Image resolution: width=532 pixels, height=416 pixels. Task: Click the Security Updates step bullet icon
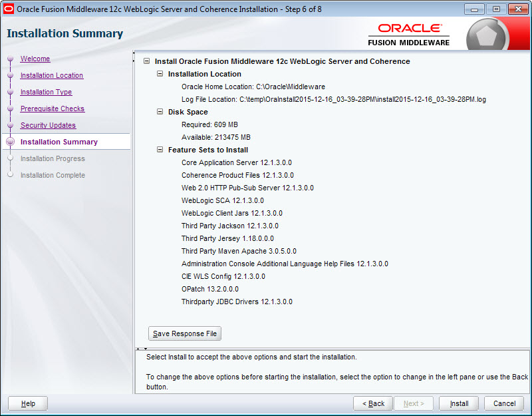click(10, 125)
